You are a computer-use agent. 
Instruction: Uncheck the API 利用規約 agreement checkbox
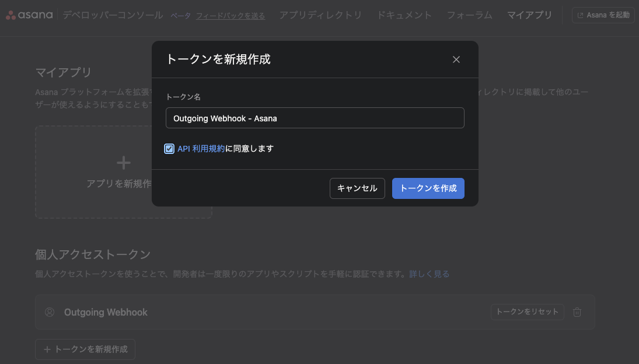[169, 149]
